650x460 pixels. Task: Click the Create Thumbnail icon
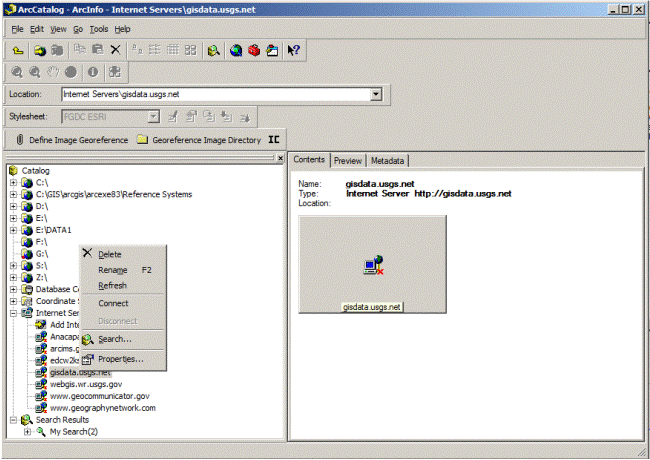(114, 72)
